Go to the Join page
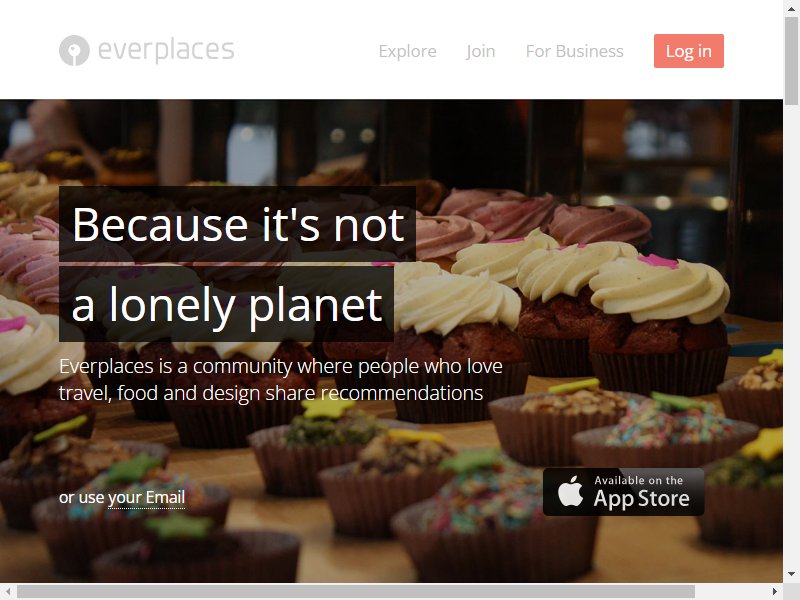 (480, 51)
